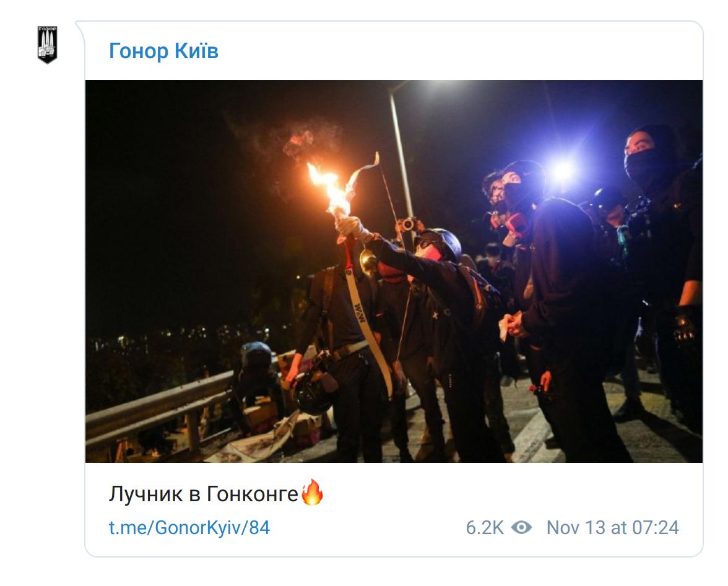Select the caption text Лучник в Гонконге
Image resolution: width=728 pixels, height=586 pixels.
pos(204,494)
